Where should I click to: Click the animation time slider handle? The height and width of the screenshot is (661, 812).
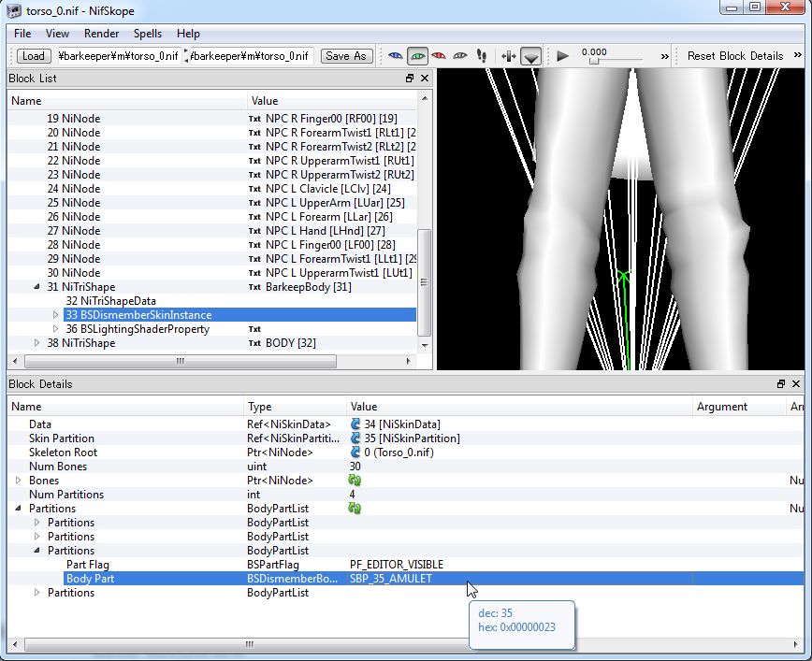594,61
